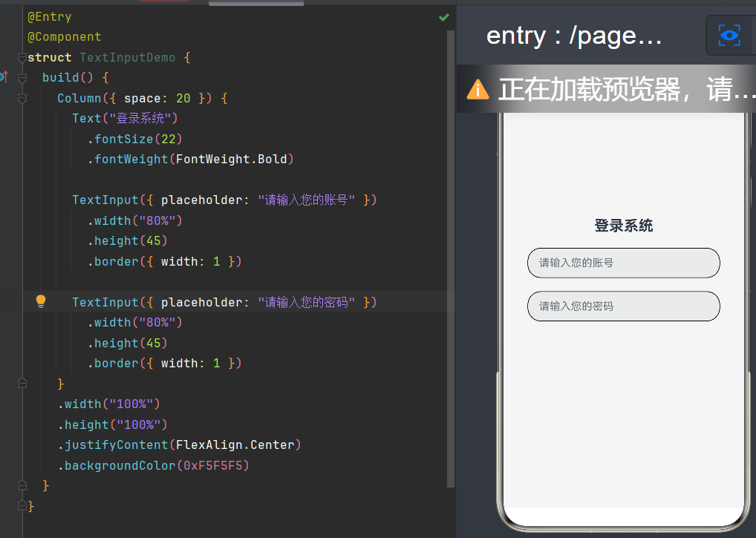Click the green inspection checkmark icon
756x538 pixels.
[x=444, y=17]
